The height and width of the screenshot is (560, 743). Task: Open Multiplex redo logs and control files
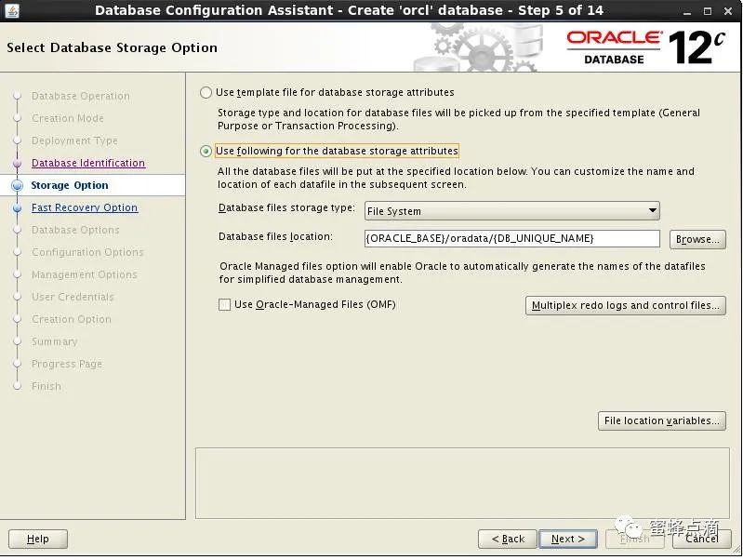[626, 305]
